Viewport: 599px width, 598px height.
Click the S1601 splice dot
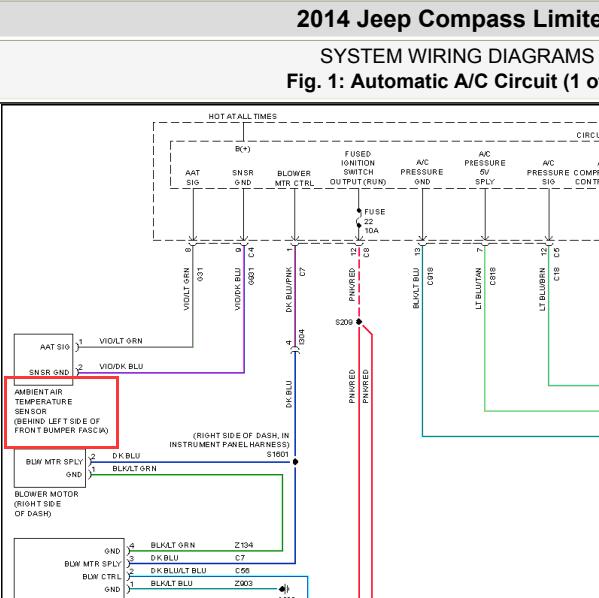[295, 462]
